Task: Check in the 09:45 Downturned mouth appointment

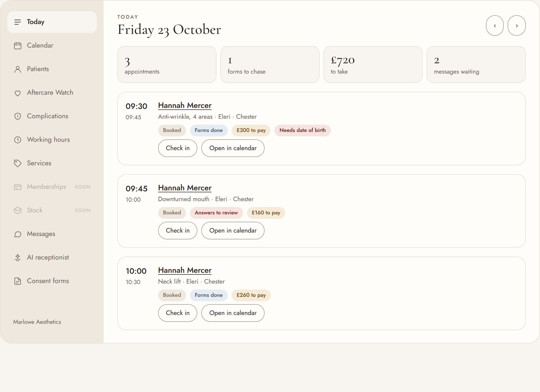Action: click(178, 231)
